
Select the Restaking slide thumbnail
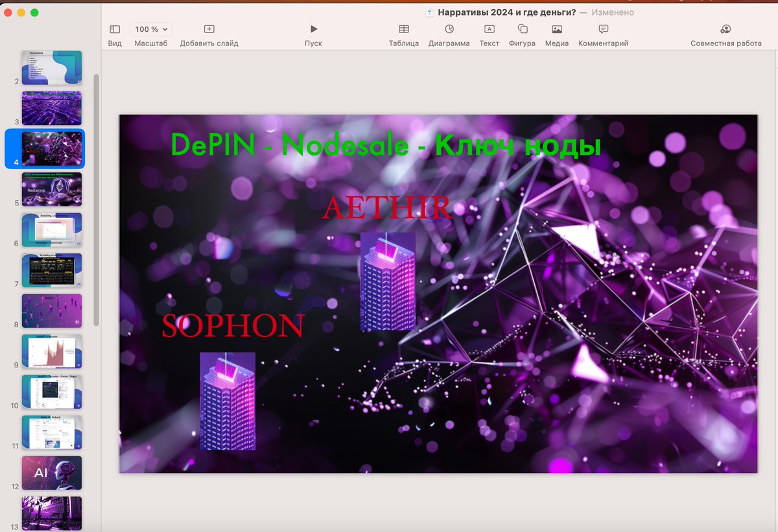(52, 189)
